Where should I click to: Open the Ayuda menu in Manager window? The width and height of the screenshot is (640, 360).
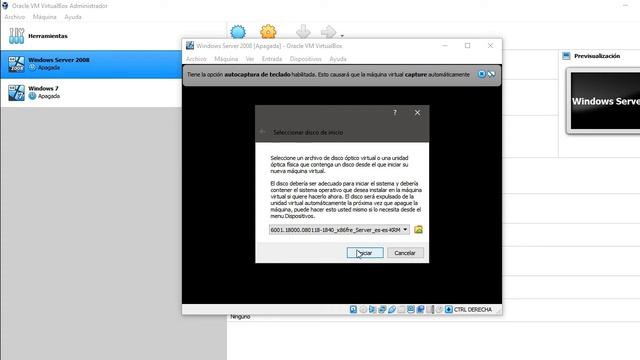pos(73,17)
